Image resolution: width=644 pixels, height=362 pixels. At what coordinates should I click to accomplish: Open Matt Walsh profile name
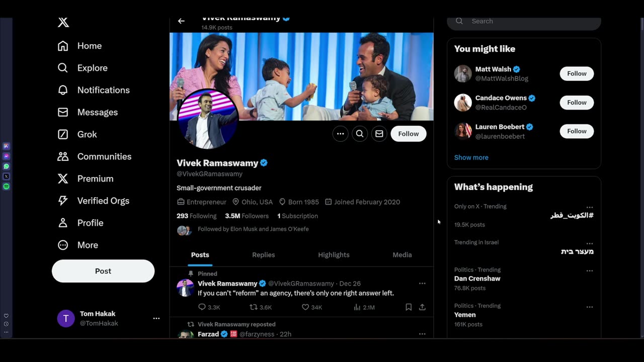point(493,69)
